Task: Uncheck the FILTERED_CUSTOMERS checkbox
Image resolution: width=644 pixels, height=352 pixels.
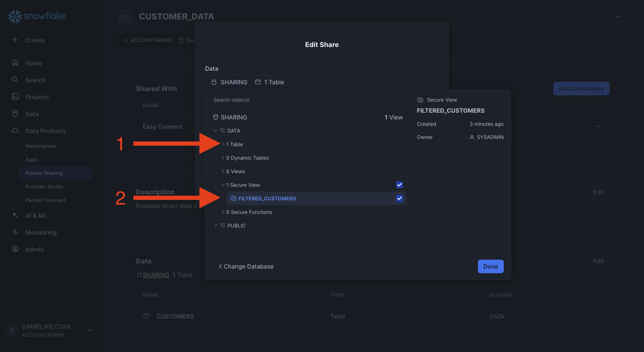Action: pos(399,198)
